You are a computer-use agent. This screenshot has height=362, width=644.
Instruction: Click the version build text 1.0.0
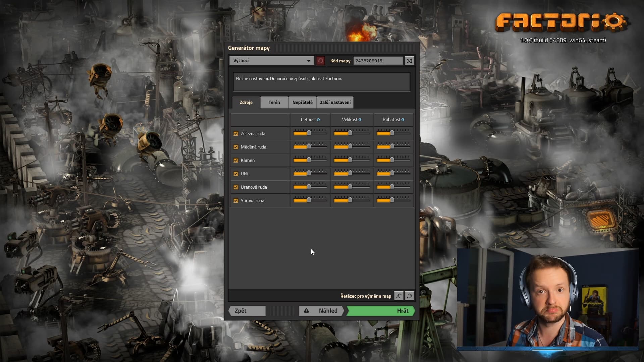pos(563,40)
